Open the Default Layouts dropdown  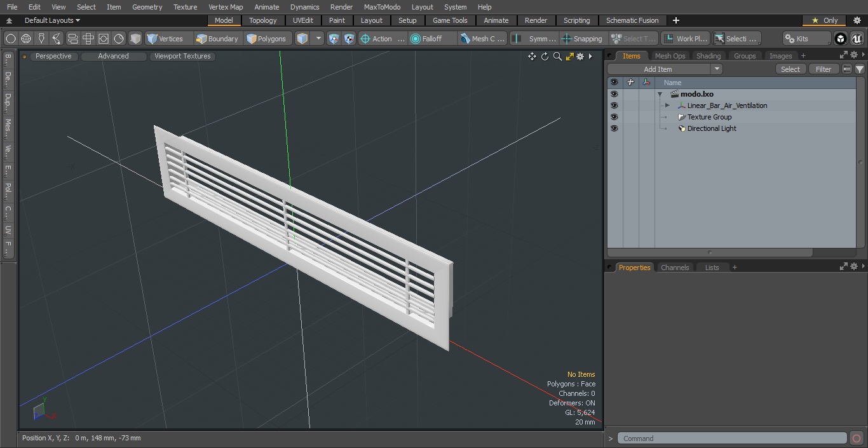click(52, 20)
